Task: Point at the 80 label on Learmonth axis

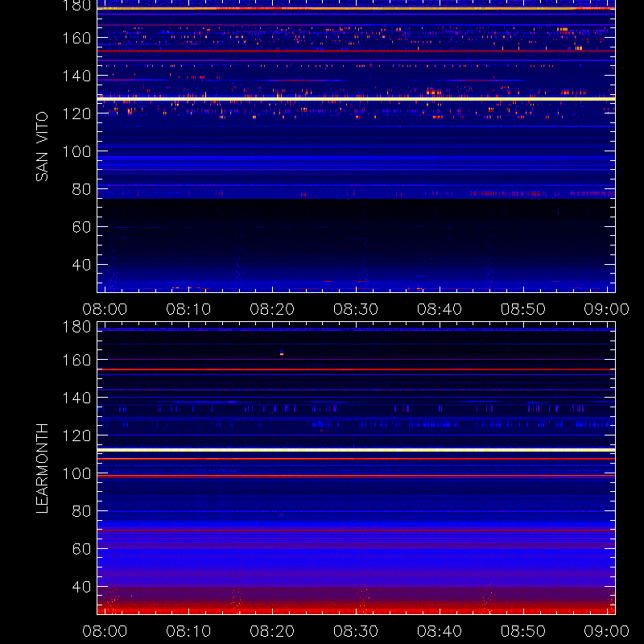Action: click(x=81, y=511)
